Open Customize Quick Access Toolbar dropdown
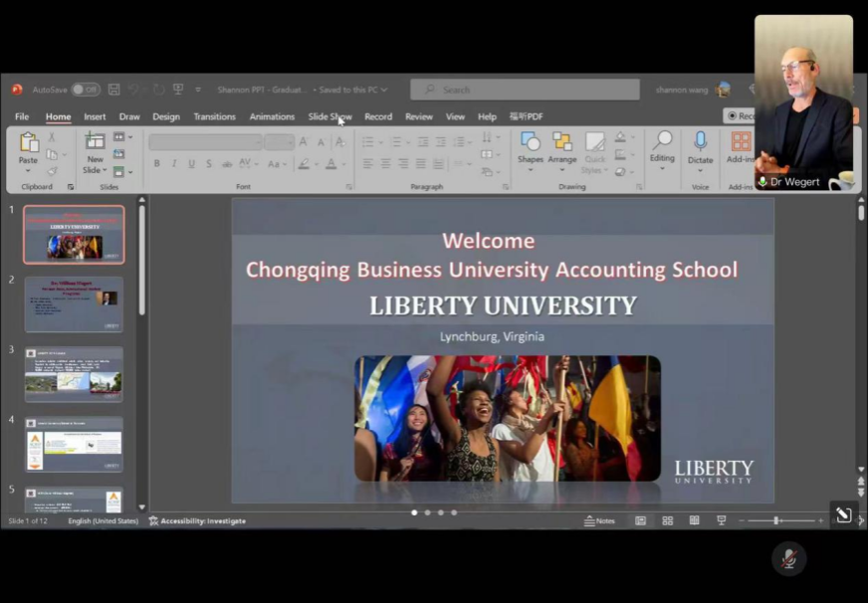This screenshot has width=868, height=603. [198, 90]
